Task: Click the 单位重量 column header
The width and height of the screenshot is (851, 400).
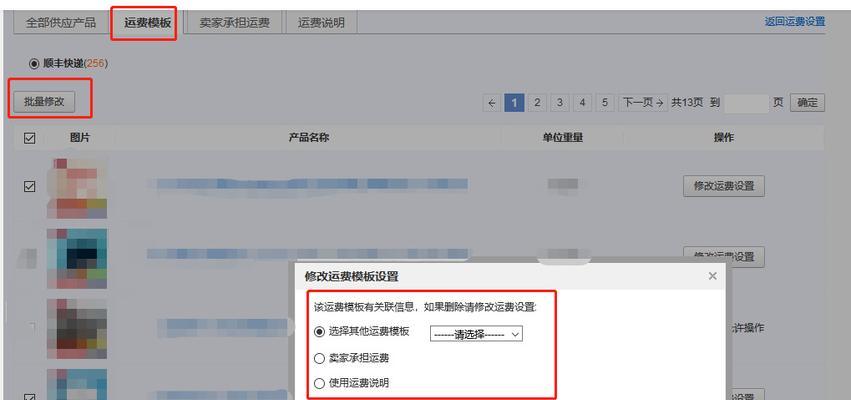Action: (x=562, y=138)
